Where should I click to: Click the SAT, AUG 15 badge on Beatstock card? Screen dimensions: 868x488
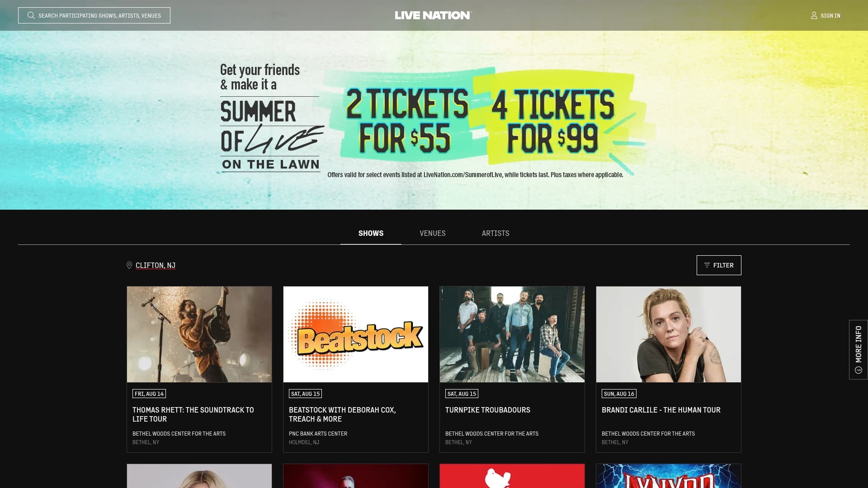pos(305,394)
